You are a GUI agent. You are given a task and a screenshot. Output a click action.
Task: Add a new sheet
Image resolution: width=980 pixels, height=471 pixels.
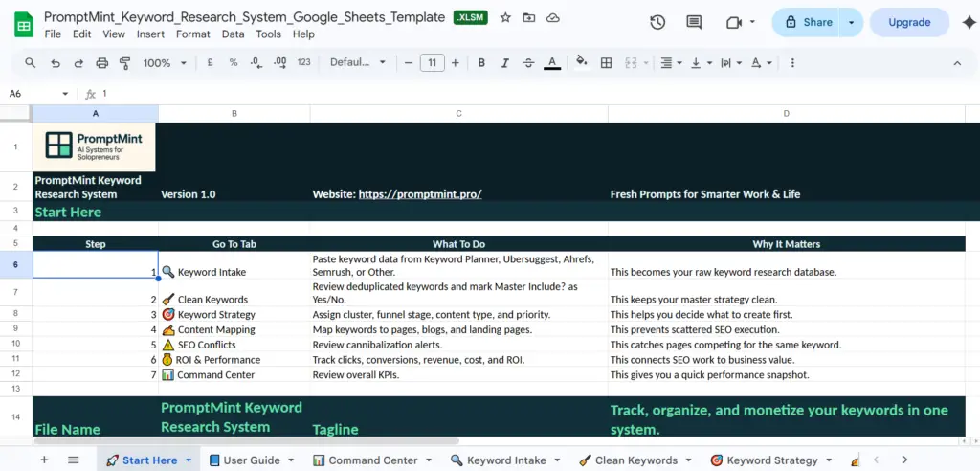tap(44, 460)
